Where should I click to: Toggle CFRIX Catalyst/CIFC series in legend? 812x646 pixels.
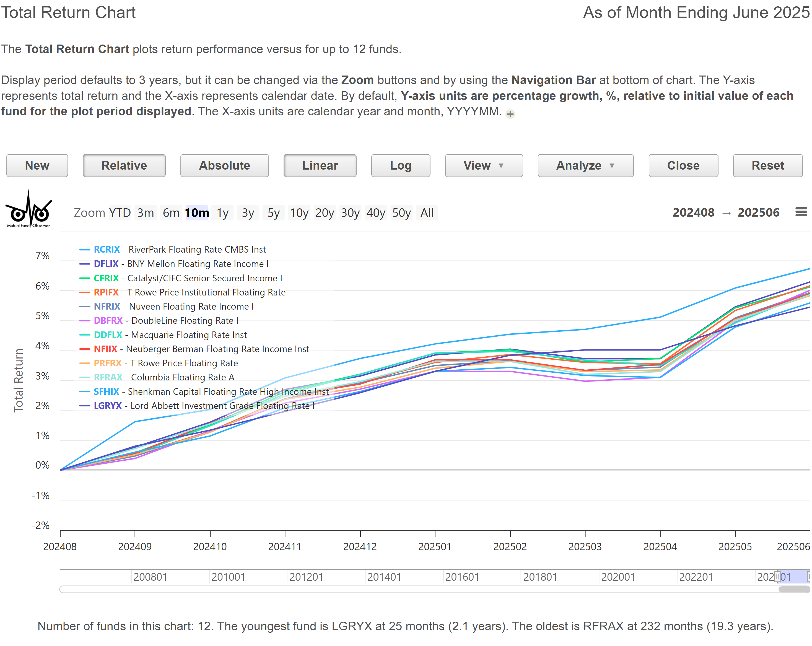coord(181,278)
